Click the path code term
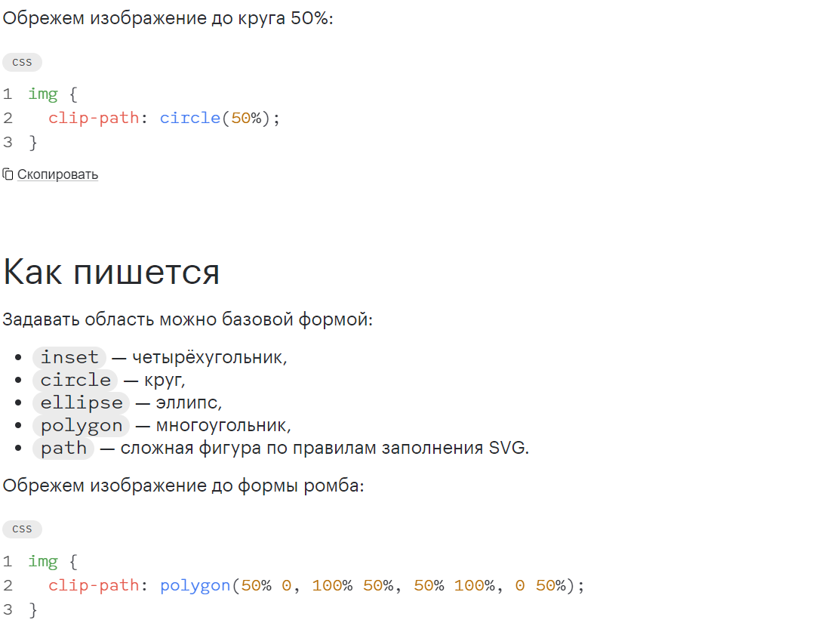Viewport: 840px width, 626px height. 63,448
